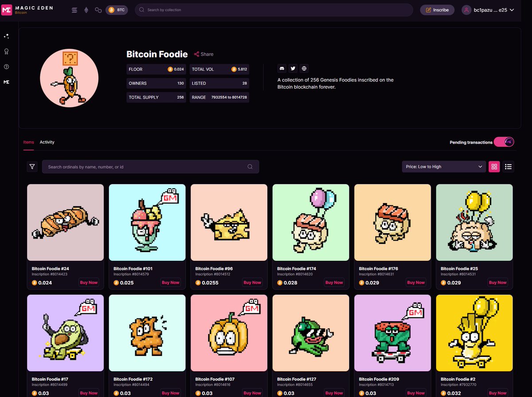Open the filter funnel icon
Screen dimensions: 532x397
point(32,167)
